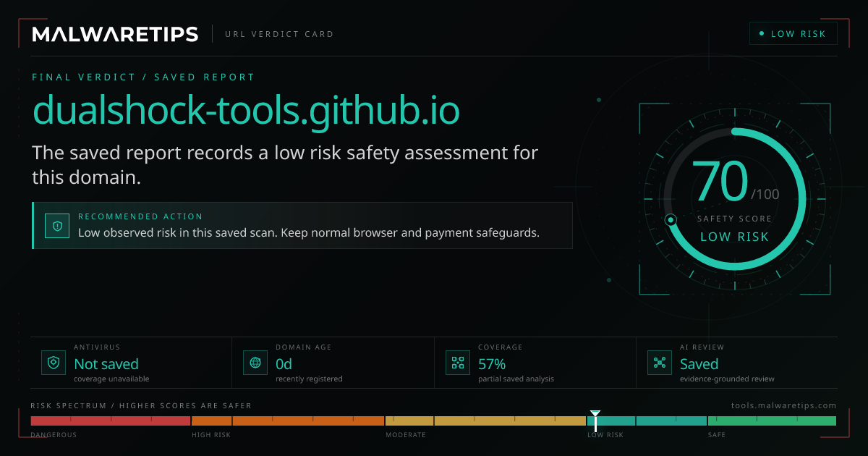Viewport: 868px width, 456px height.
Task: Click the 70 safety score number
Action: tap(720, 182)
